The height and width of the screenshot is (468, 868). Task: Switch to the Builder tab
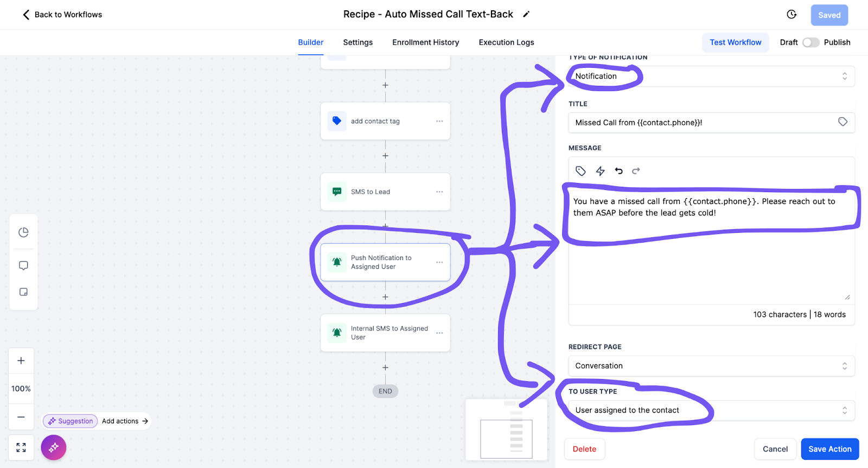pos(311,42)
